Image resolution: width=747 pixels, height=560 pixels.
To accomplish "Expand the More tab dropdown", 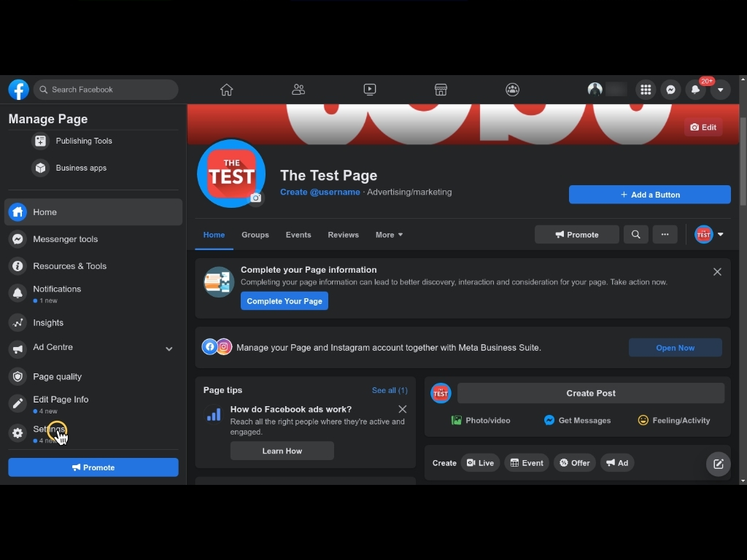I will point(389,235).
